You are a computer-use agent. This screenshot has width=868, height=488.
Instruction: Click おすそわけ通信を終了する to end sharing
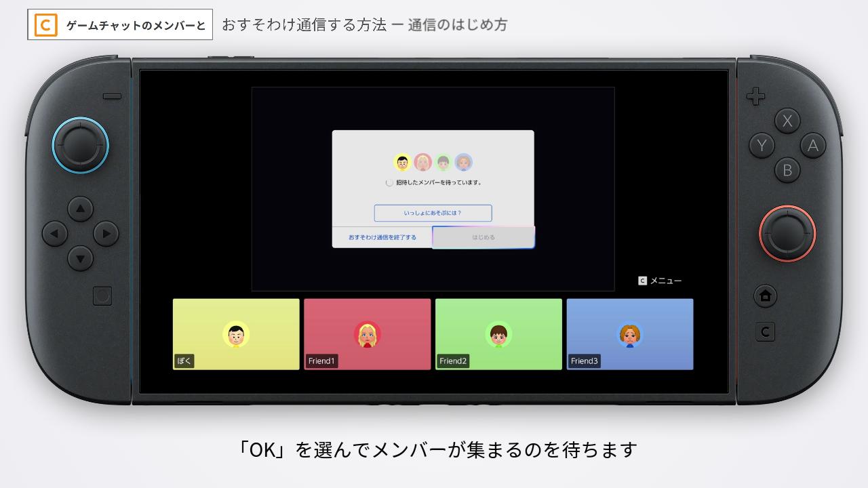click(x=382, y=237)
